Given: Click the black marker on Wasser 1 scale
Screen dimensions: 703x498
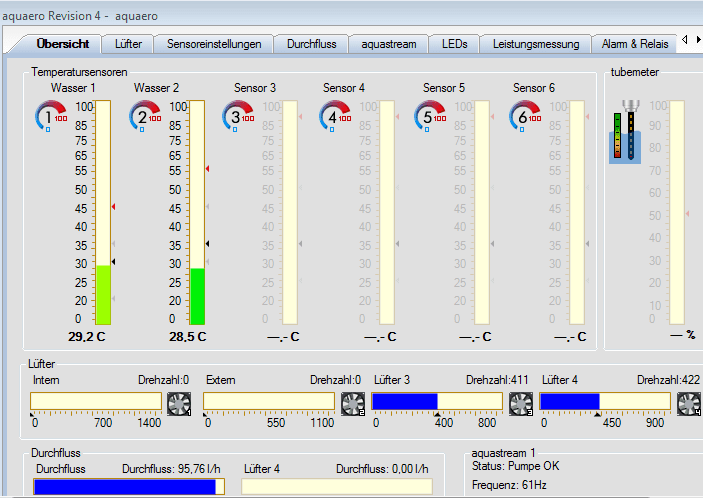Looking at the screenshot, I should (113, 261).
